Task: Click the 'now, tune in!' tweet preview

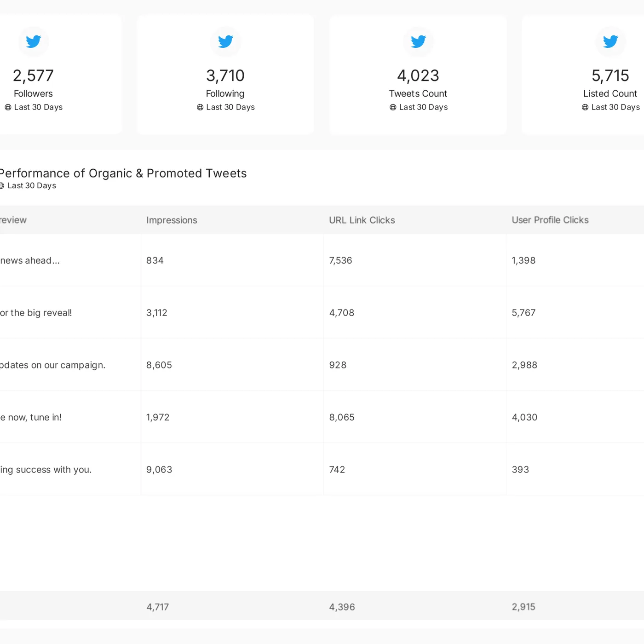Action: coord(31,418)
